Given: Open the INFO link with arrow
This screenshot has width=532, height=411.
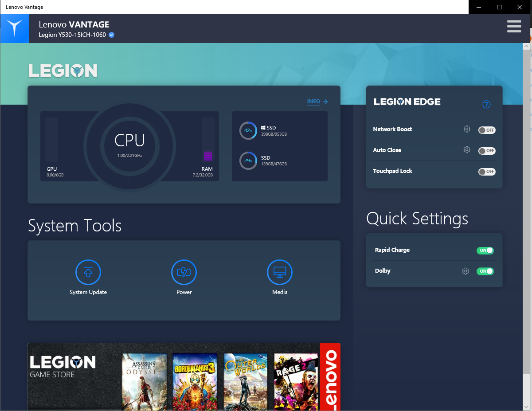Looking at the screenshot, I should pos(317,102).
